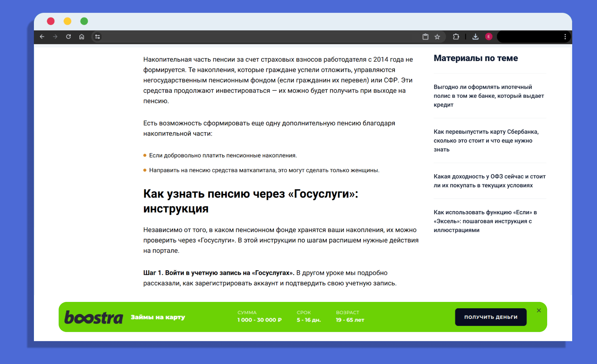
Task: Open article on доходность у ОФЗ
Action: tap(489, 181)
